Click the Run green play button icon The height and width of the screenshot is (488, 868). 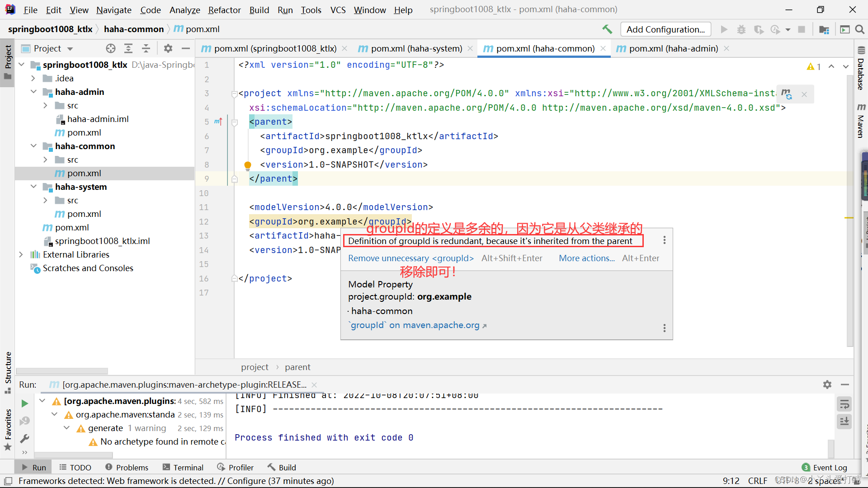pyautogui.click(x=25, y=404)
